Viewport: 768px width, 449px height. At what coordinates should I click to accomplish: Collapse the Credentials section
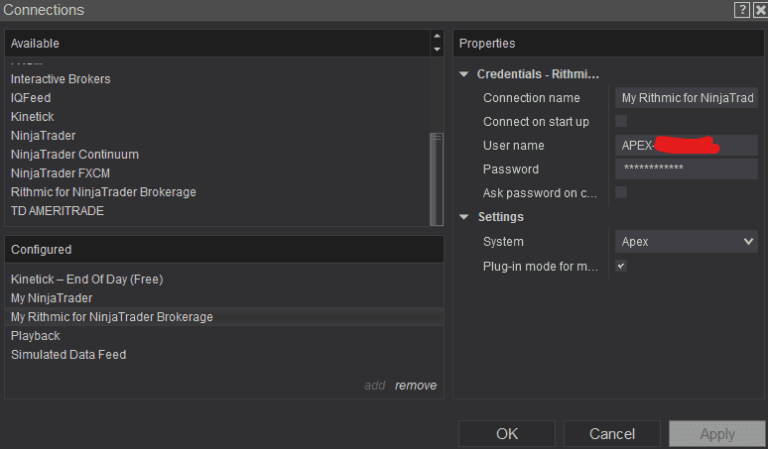click(464, 74)
